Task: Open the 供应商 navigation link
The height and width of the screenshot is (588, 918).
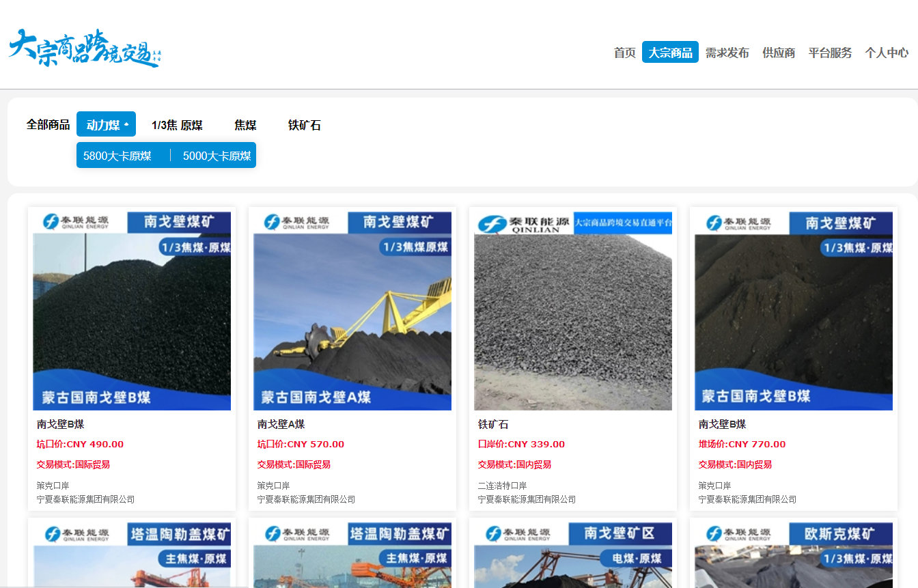Action: pos(779,53)
